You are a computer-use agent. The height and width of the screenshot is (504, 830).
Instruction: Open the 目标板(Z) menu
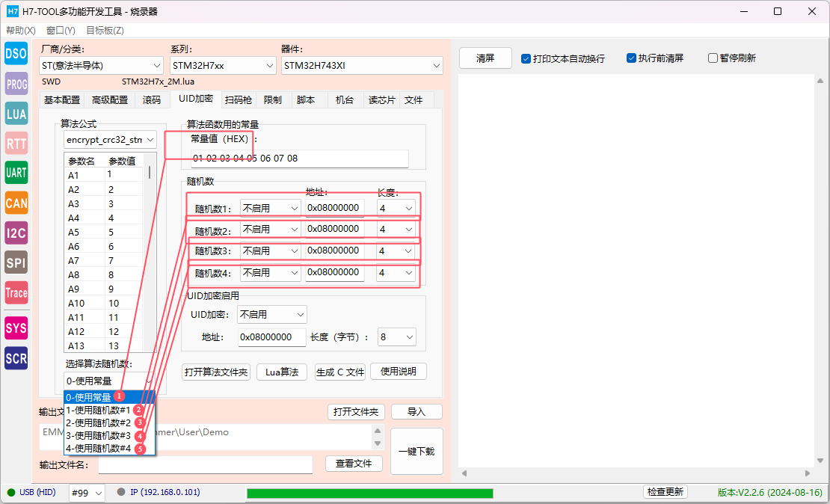tap(105, 30)
